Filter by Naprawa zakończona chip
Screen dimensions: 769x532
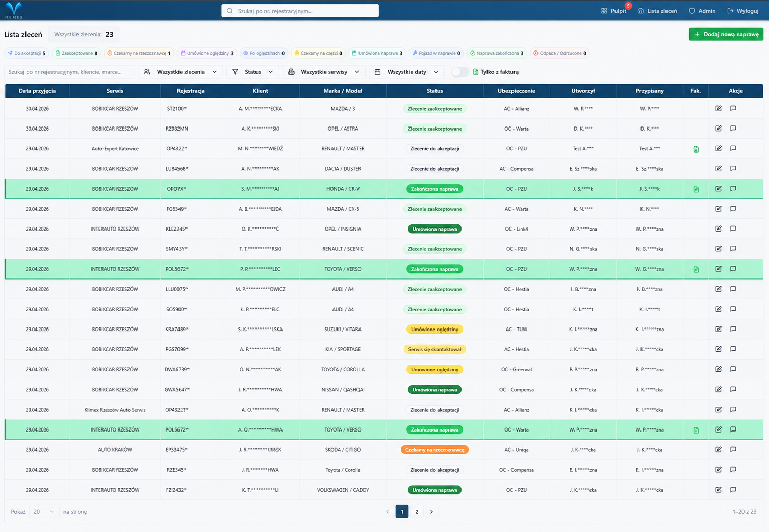497,53
